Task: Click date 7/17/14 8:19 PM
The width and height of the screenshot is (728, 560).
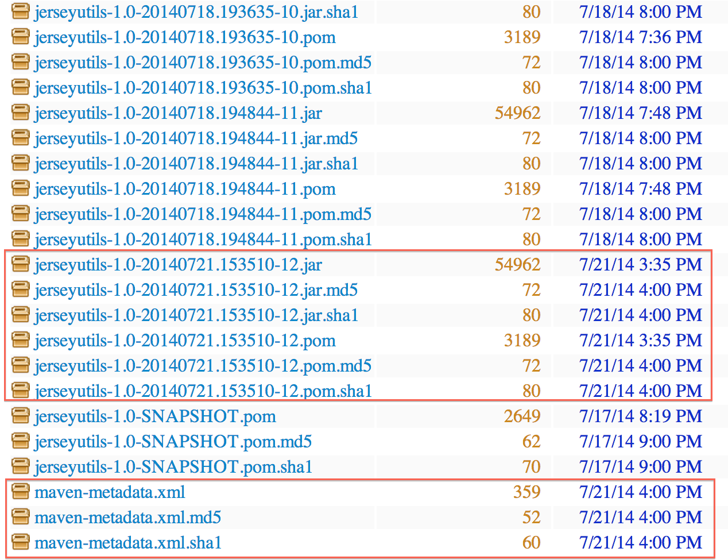Action: (641, 416)
